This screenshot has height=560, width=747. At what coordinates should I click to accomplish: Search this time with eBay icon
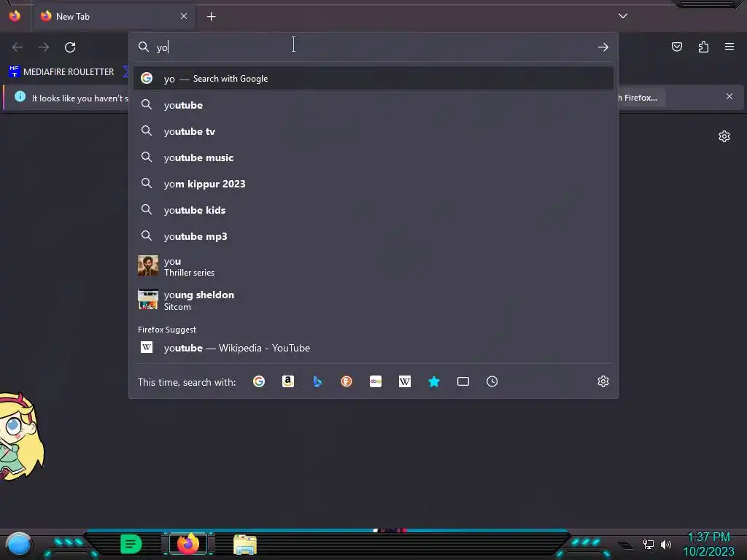tap(376, 381)
